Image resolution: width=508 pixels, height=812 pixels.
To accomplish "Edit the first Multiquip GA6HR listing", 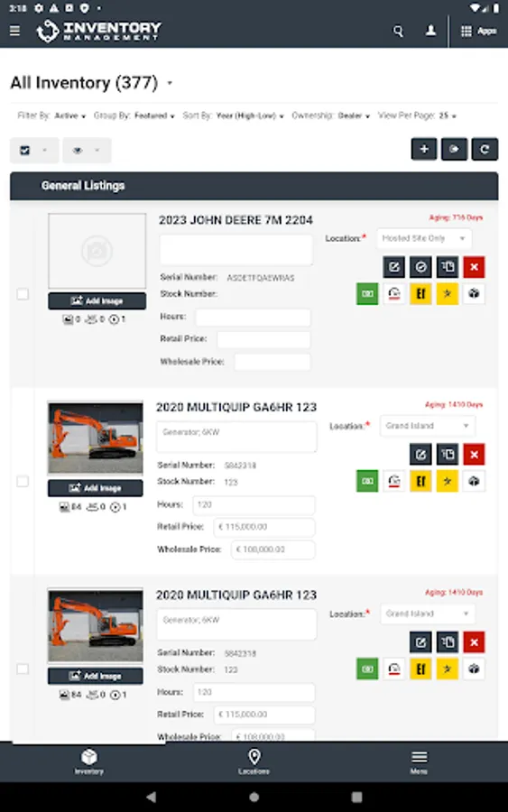I will tap(421, 455).
